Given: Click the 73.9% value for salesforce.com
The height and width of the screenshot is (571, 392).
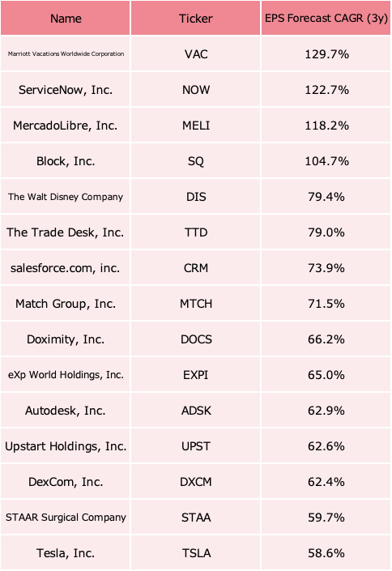Looking at the screenshot, I should [x=326, y=268].
